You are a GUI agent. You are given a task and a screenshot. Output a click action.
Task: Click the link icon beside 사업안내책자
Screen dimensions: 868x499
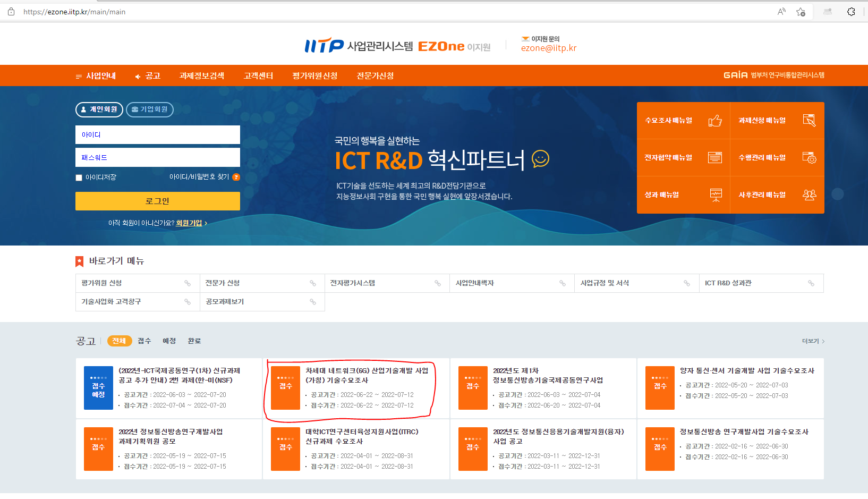563,283
